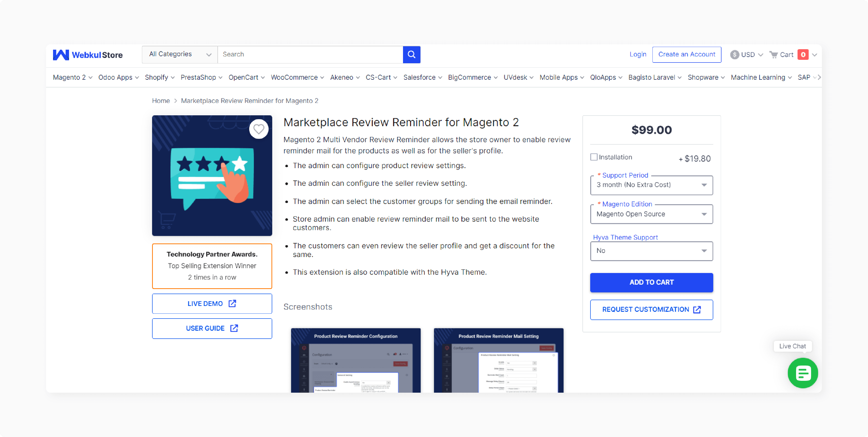This screenshot has width=868, height=437.
Task: Expand the Odoo Apps menu
Action: (119, 78)
